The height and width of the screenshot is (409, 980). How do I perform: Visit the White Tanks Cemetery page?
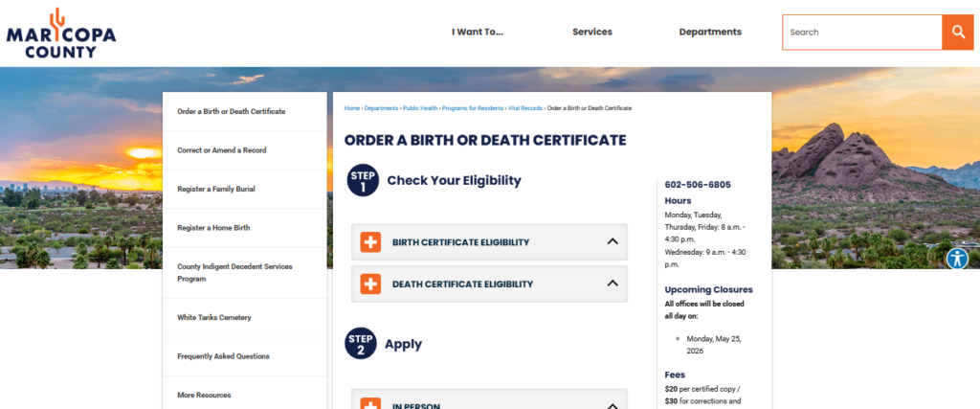(214, 317)
